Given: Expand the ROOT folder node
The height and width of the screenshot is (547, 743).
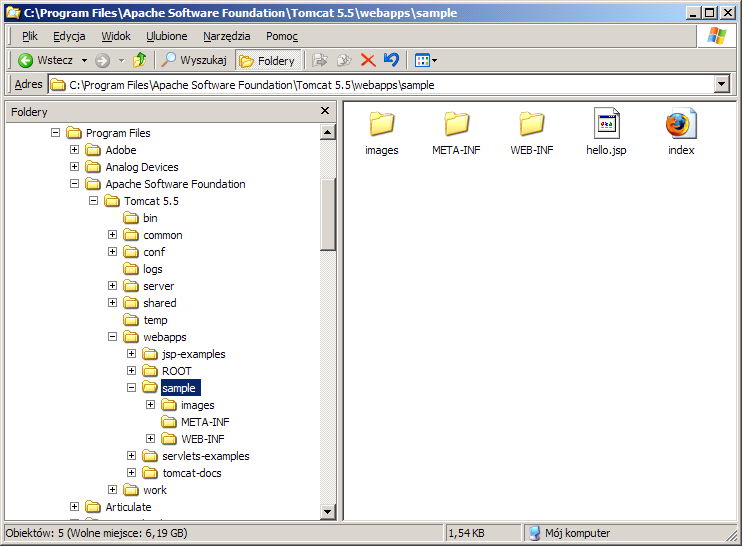Looking at the screenshot, I should click(131, 371).
